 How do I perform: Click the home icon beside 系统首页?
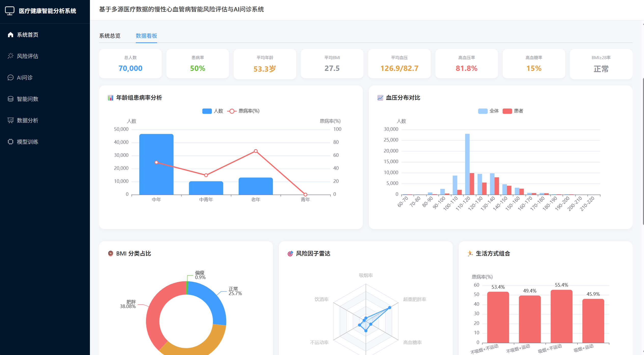pos(10,35)
